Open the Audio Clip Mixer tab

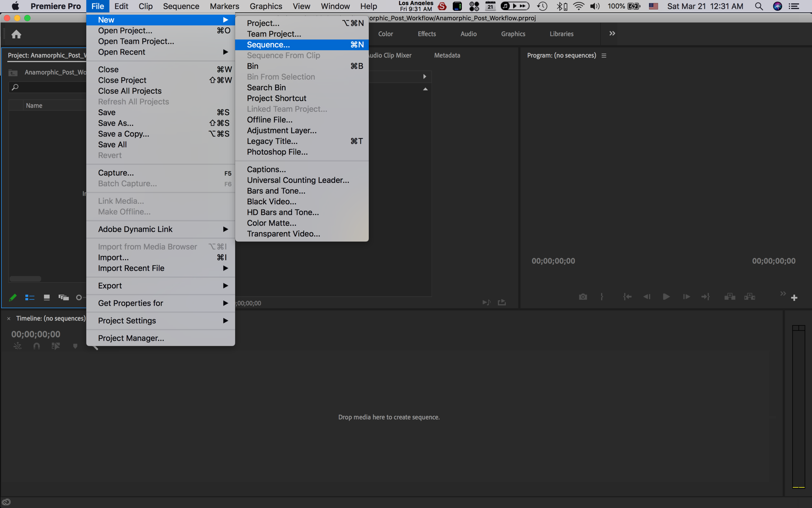click(x=390, y=56)
